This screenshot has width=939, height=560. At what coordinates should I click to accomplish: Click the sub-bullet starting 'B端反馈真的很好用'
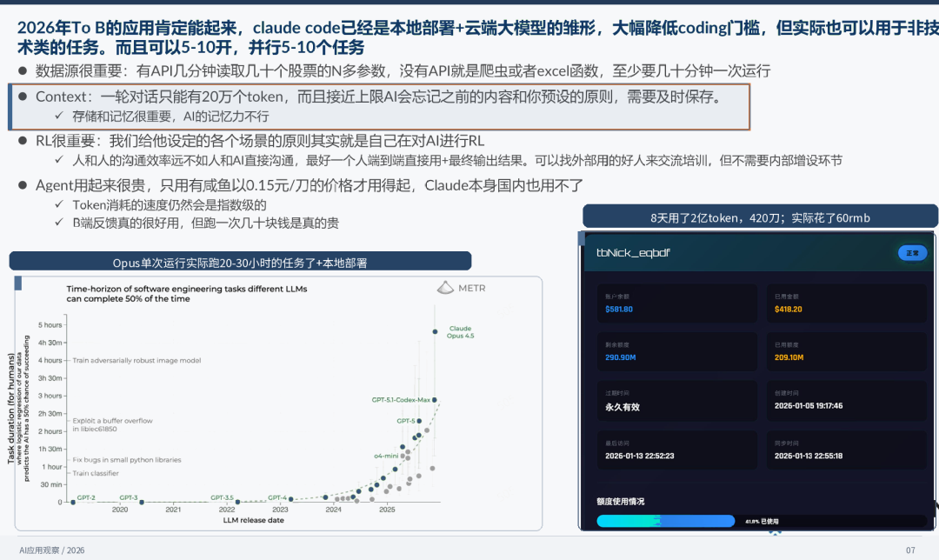click(205, 223)
